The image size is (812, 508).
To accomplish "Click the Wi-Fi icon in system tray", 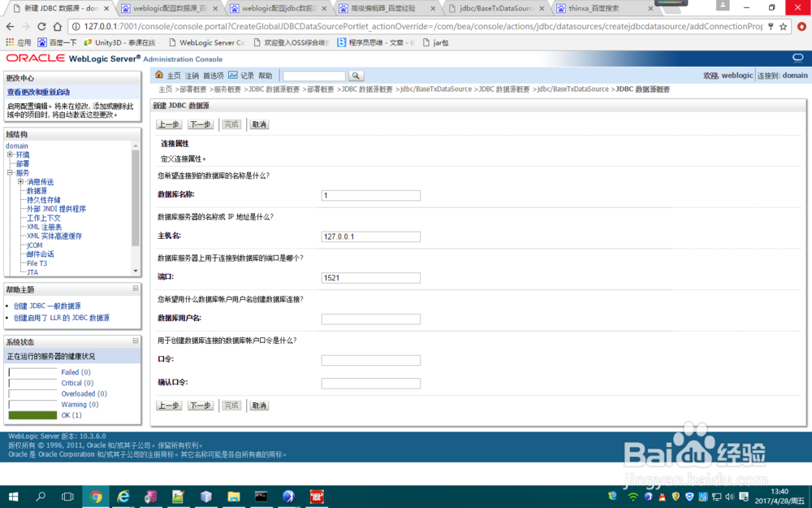I will (x=633, y=497).
